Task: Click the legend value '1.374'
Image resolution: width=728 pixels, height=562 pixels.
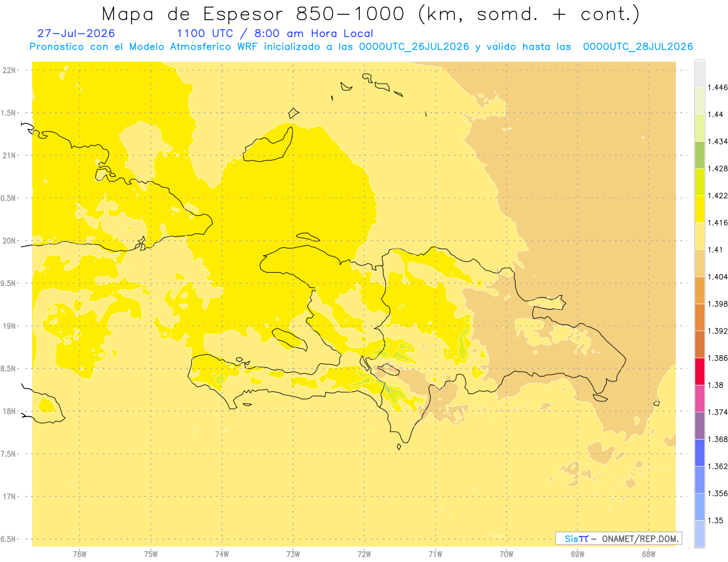Action: [719, 412]
